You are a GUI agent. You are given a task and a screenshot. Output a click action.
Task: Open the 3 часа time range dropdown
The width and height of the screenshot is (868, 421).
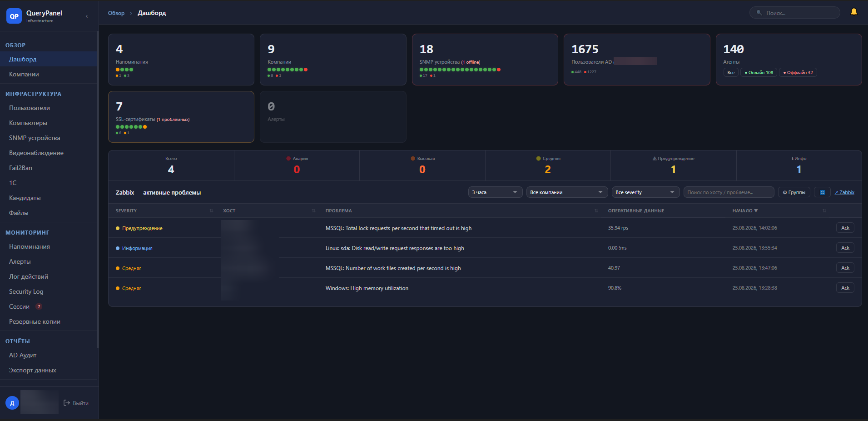tap(495, 192)
